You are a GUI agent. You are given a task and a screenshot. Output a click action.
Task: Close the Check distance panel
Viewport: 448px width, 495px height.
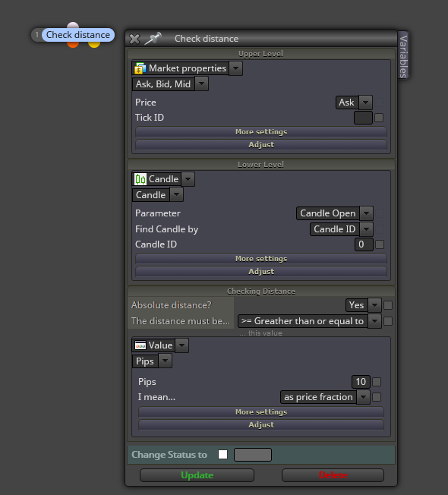pyautogui.click(x=134, y=39)
